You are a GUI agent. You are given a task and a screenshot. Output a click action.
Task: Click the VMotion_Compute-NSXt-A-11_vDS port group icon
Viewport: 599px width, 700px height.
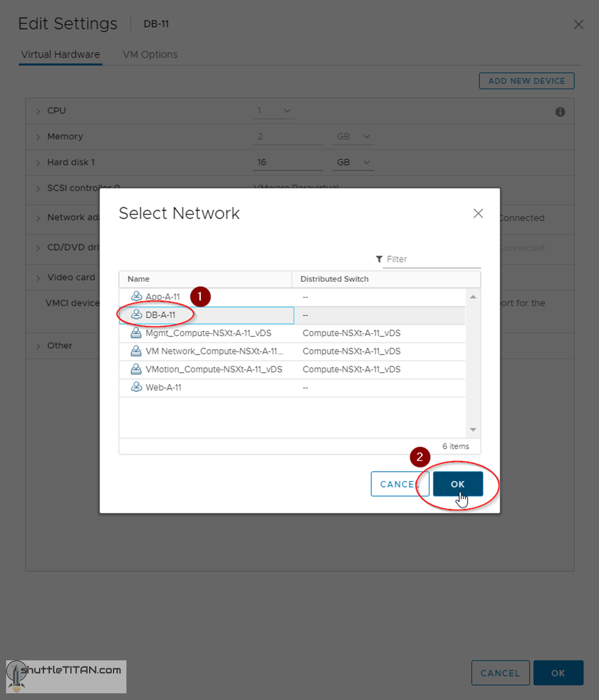click(x=136, y=369)
